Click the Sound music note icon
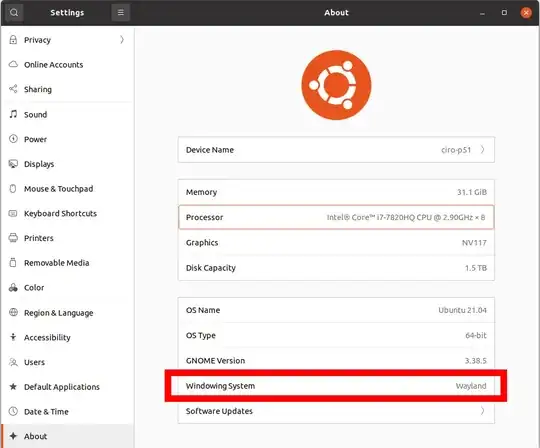 click(13, 114)
